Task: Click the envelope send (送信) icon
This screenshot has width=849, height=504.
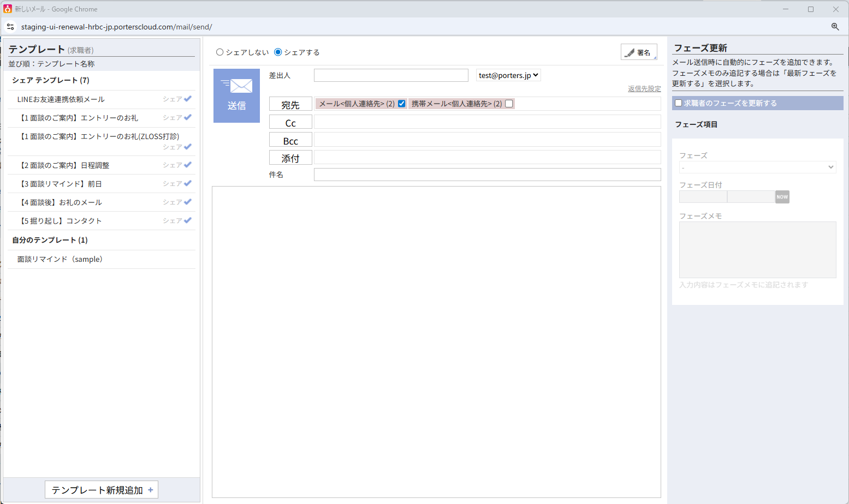Action: [x=236, y=95]
